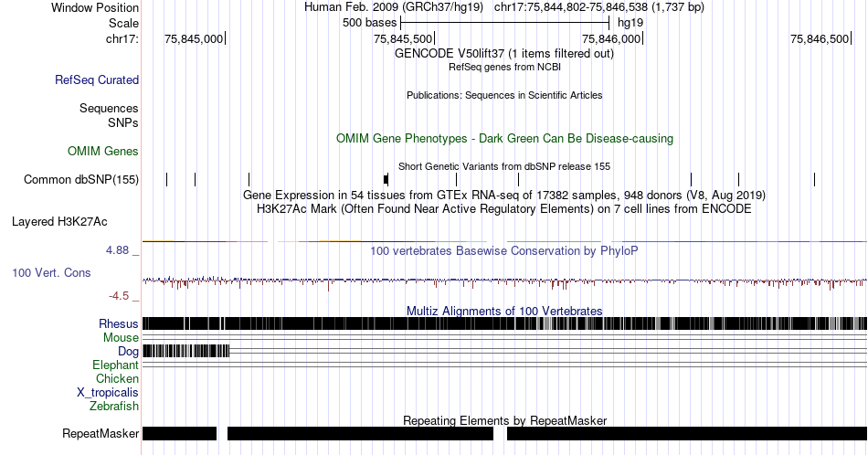Viewport: 868px width, 455px height.
Task: Open the OMIM Gene Phenotypes title
Action: pos(504,138)
